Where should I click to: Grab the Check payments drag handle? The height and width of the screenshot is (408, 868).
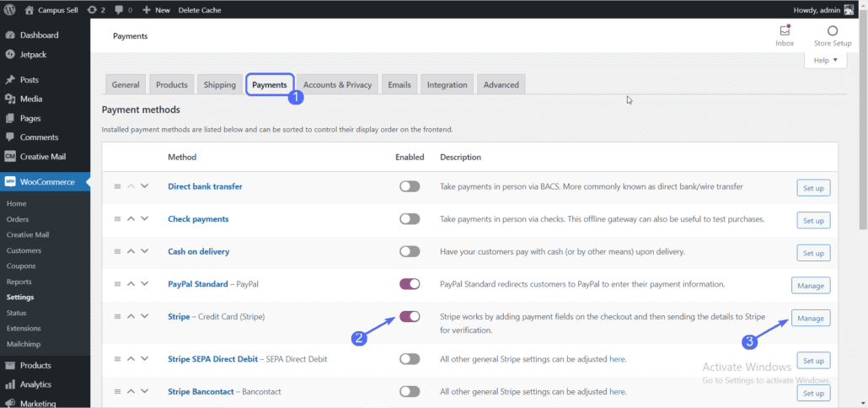[x=117, y=219]
